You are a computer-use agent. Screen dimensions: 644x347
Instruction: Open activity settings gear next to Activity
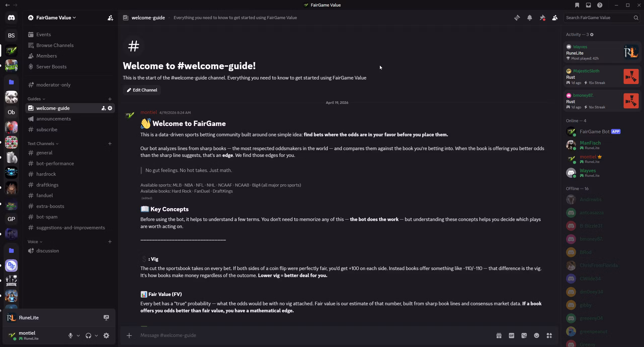(x=592, y=35)
